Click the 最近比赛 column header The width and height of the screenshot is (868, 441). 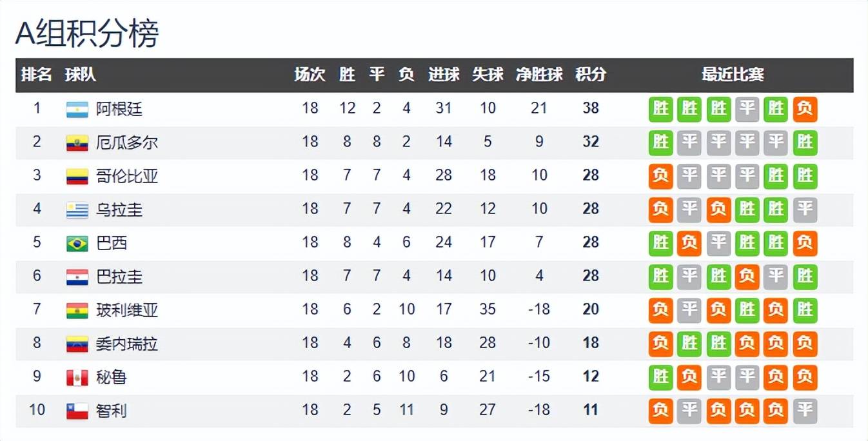click(x=733, y=75)
